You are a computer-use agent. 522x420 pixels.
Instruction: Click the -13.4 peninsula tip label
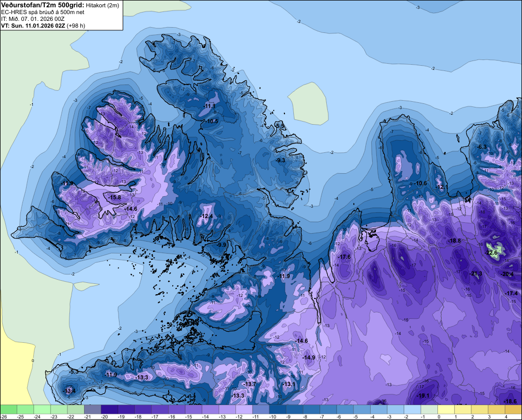point(69,391)
